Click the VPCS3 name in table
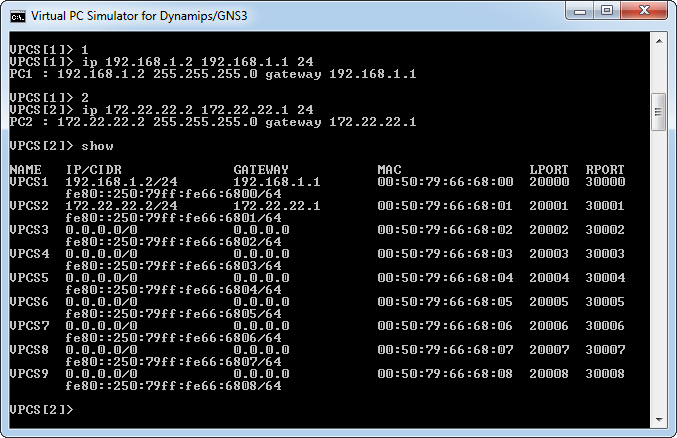 (x=29, y=230)
